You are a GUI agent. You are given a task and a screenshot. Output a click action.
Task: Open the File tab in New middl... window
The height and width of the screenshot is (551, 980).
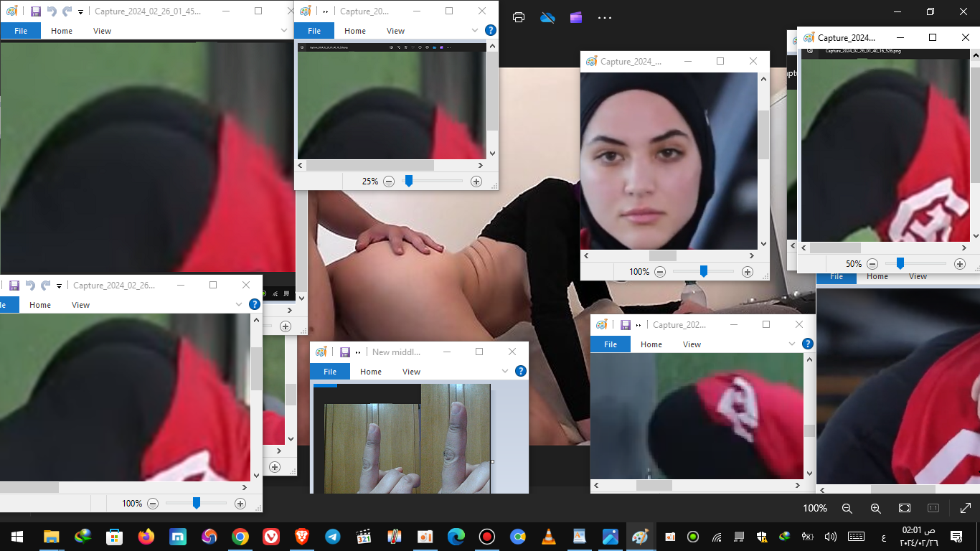click(x=329, y=372)
